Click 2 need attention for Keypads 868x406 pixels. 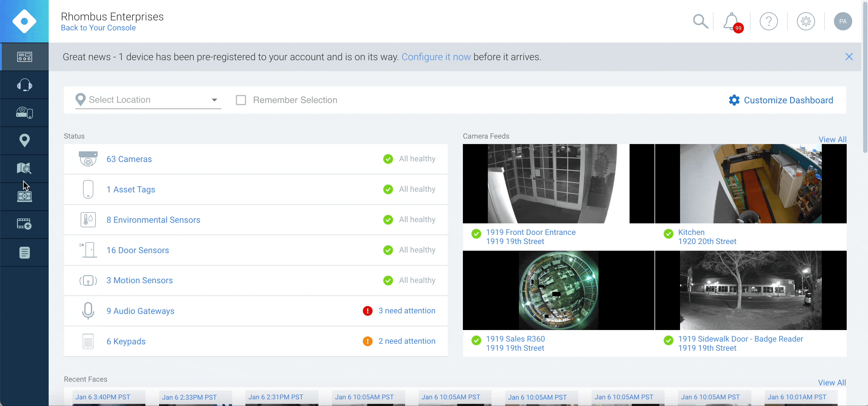pos(407,341)
